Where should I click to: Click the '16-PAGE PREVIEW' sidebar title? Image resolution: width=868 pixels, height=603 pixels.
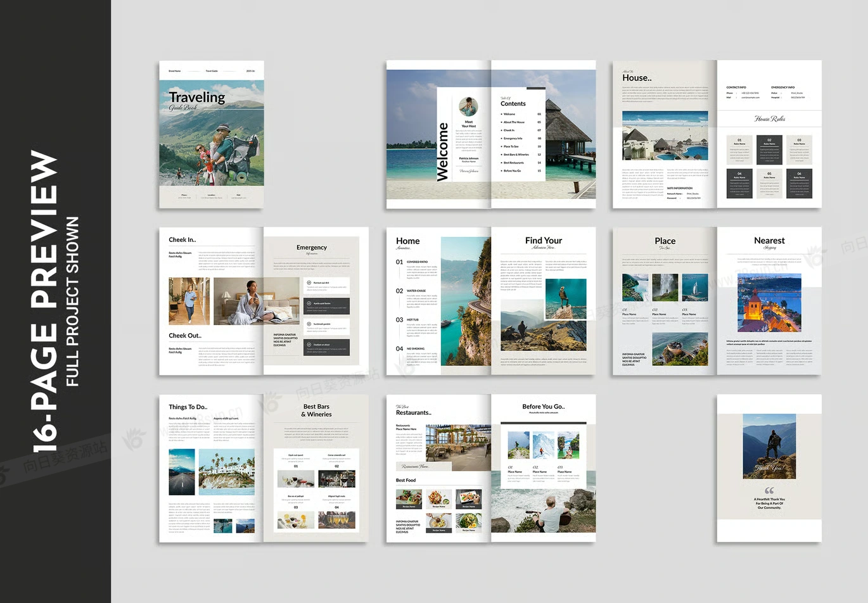pyautogui.click(x=44, y=301)
